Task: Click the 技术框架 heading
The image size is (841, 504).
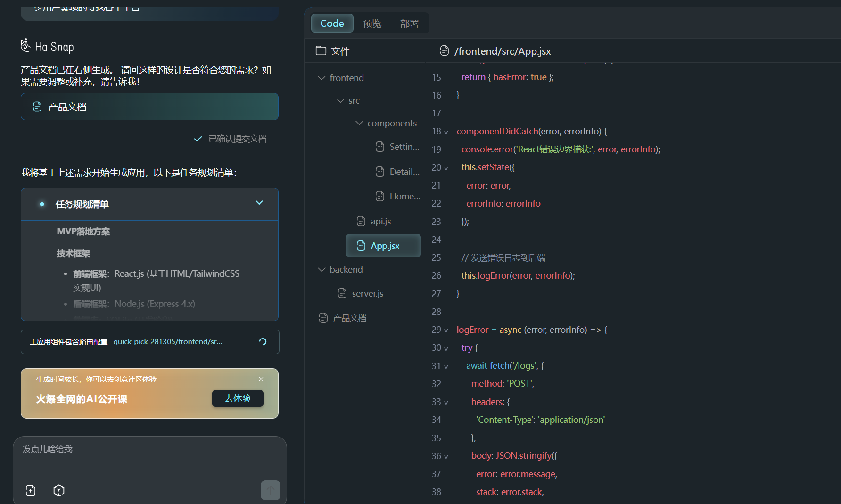Action: tap(73, 254)
